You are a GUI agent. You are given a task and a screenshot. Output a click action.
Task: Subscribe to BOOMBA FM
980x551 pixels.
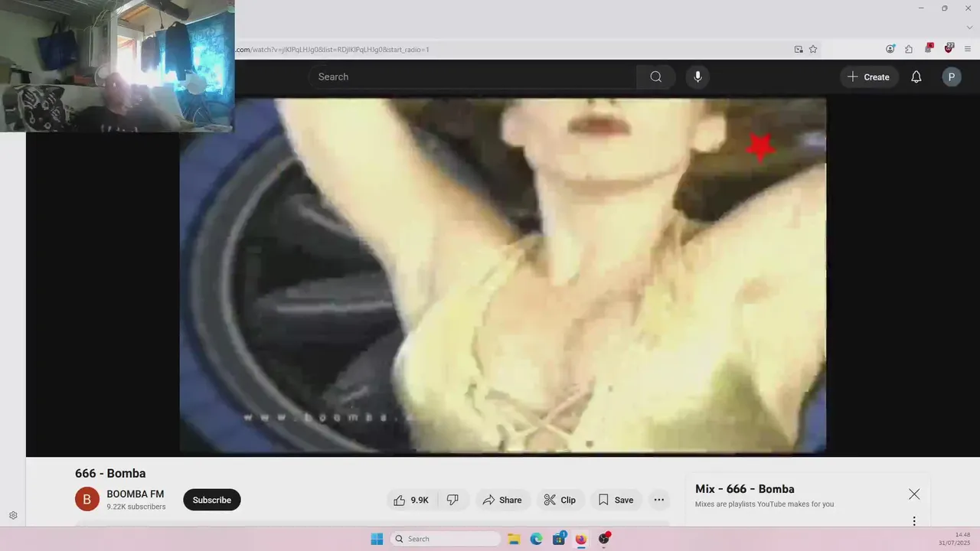coord(212,500)
